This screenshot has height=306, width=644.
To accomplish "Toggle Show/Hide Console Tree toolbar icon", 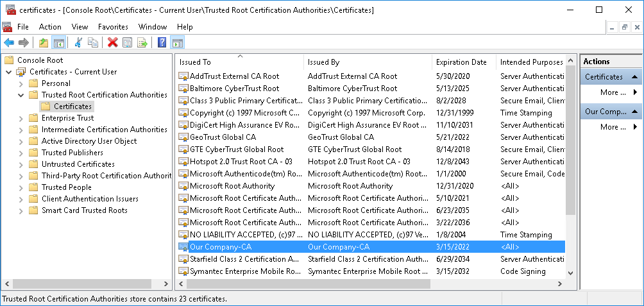I will coord(59,42).
